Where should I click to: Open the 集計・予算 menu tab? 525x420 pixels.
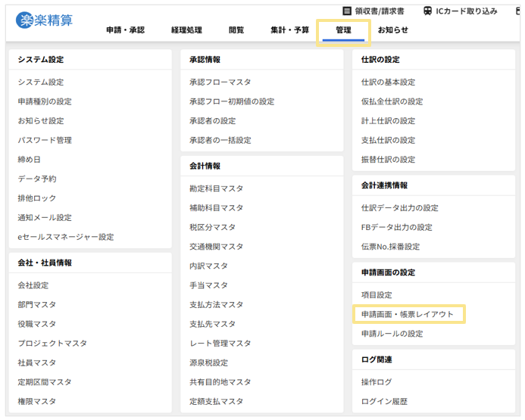290,30
